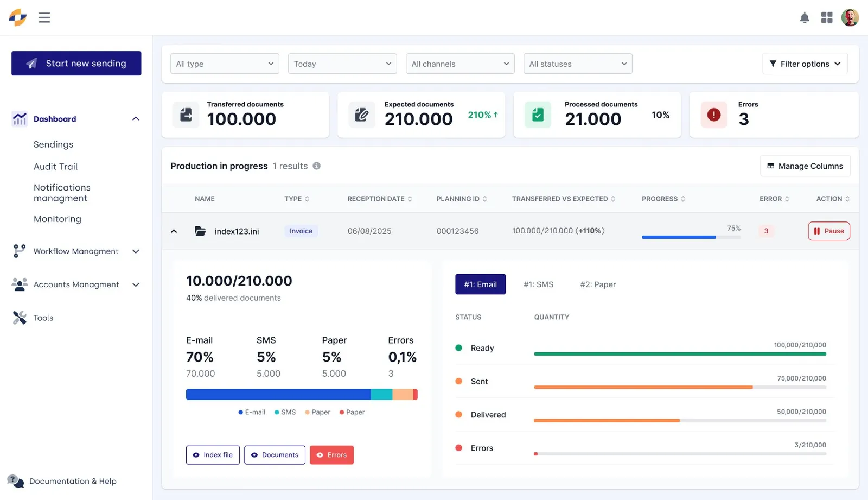The image size is (868, 500).
Task: Click the index123.ini folder icon
Action: [200, 231]
